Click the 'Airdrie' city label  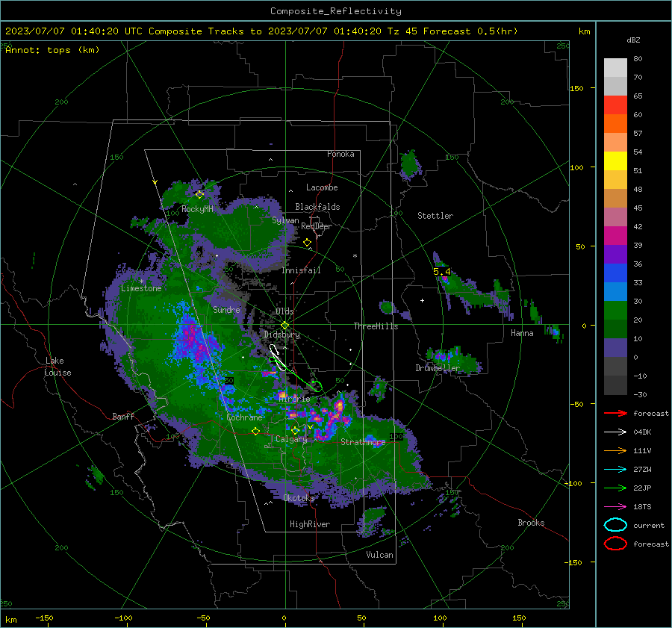pyautogui.click(x=294, y=399)
